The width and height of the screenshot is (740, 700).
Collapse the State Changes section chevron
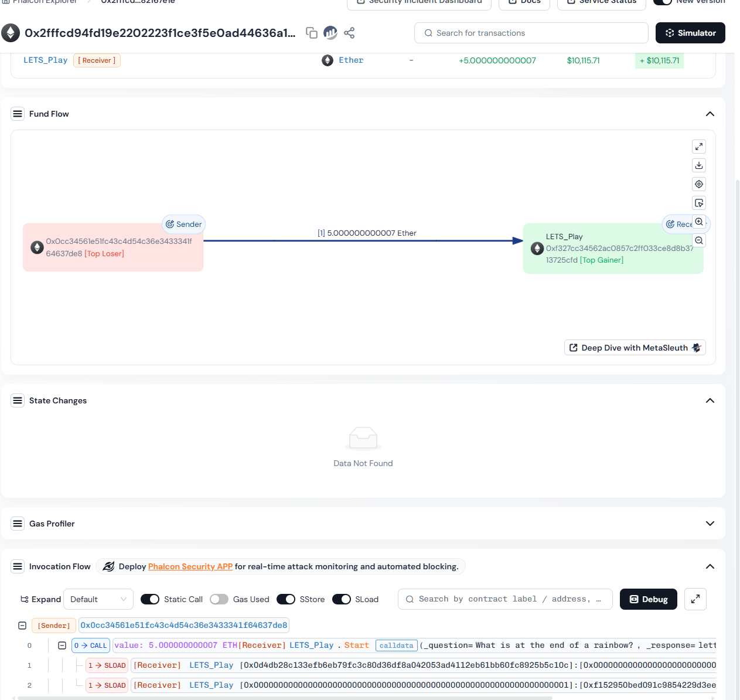[710, 400]
